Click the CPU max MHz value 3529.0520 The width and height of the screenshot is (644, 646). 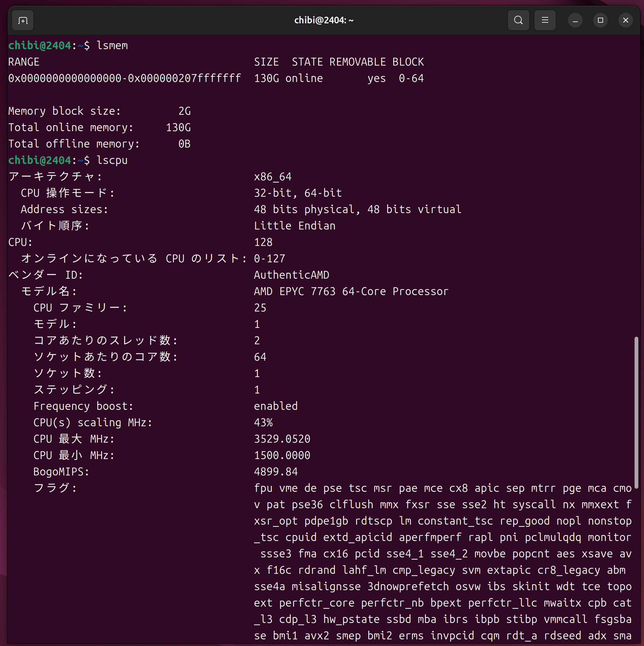click(282, 439)
